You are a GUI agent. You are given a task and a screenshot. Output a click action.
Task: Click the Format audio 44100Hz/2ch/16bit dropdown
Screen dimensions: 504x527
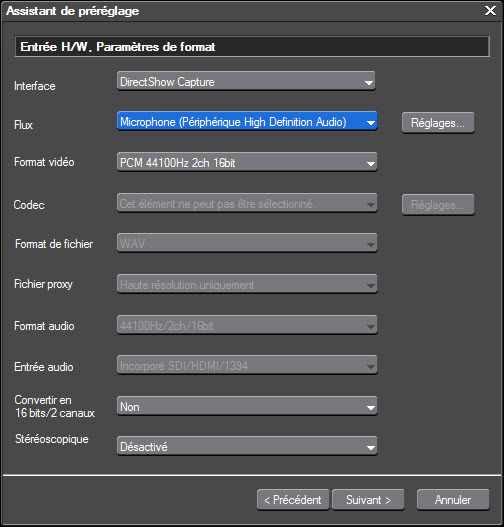[x=247, y=325]
